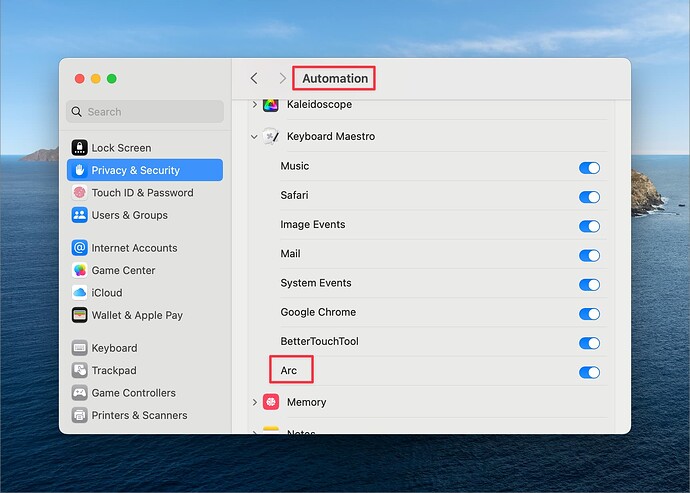Collapse the Keyboard Maestro list chevron
Viewport: 690px width, 493px height.
coord(254,136)
